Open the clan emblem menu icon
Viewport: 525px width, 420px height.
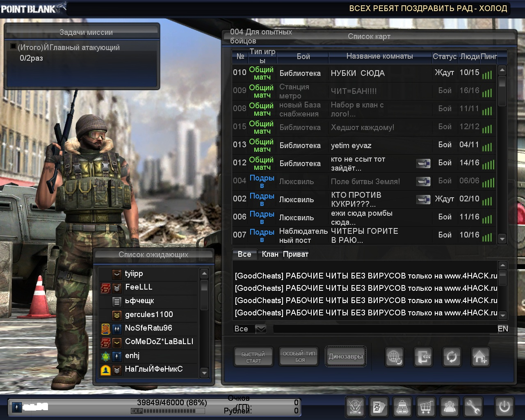[x=355, y=407]
